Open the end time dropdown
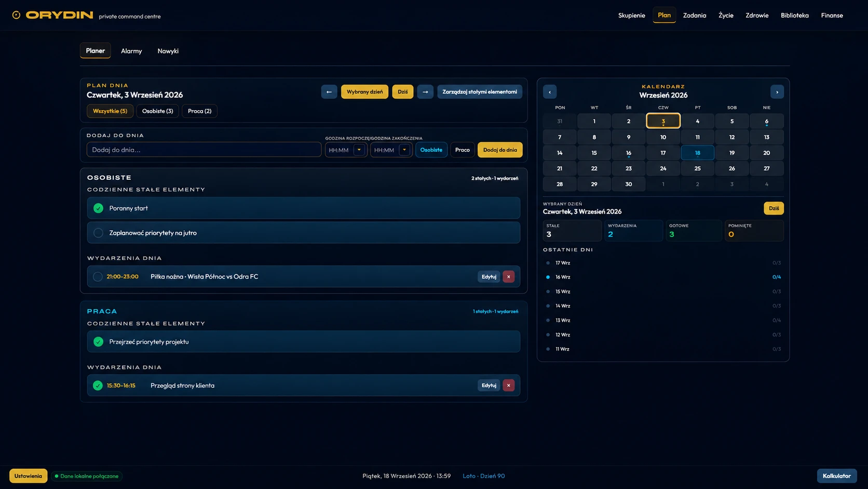 pos(404,150)
